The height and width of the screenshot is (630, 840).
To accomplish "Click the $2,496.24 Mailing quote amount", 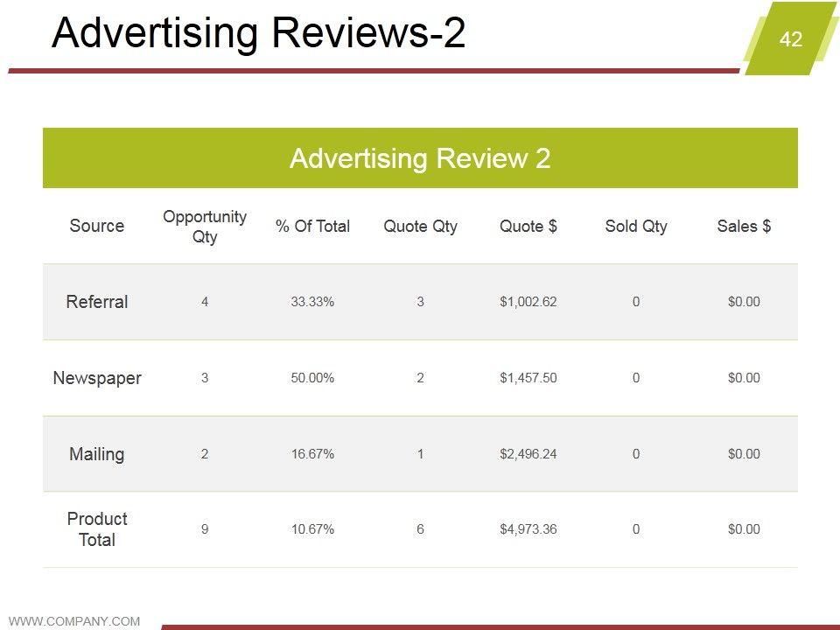I will (x=528, y=454).
